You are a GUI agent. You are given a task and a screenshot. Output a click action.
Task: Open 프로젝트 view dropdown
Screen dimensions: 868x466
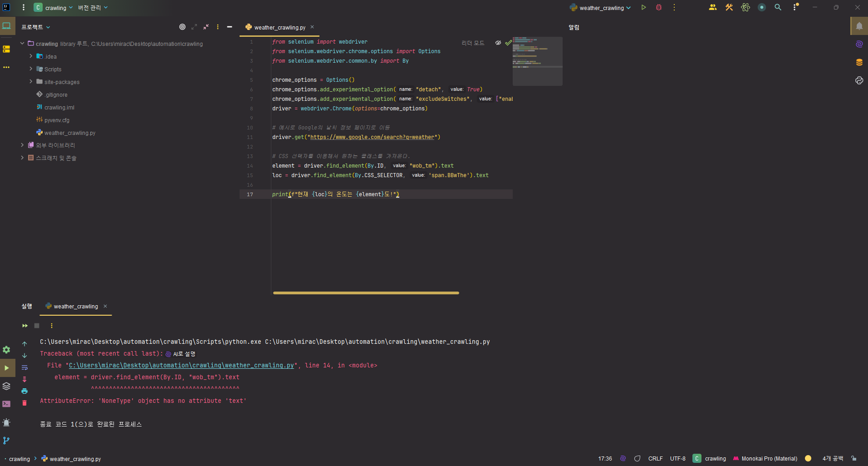coord(36,27)
